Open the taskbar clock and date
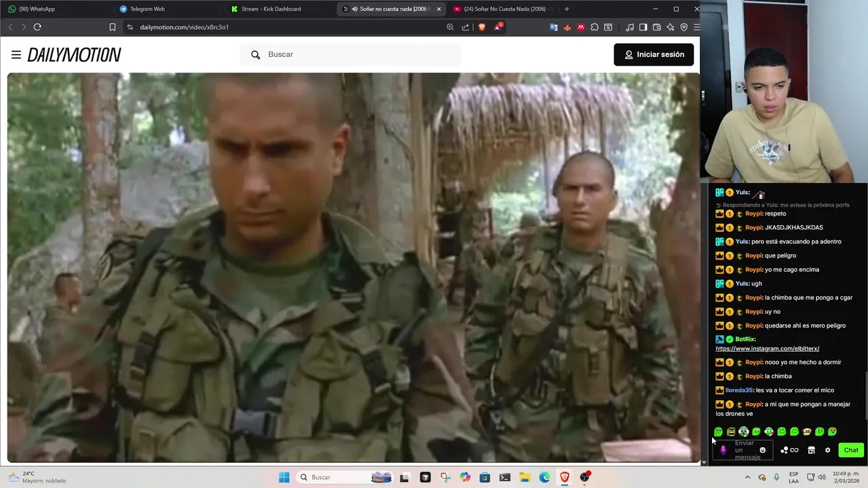868x488 pixels. point(844,477)
